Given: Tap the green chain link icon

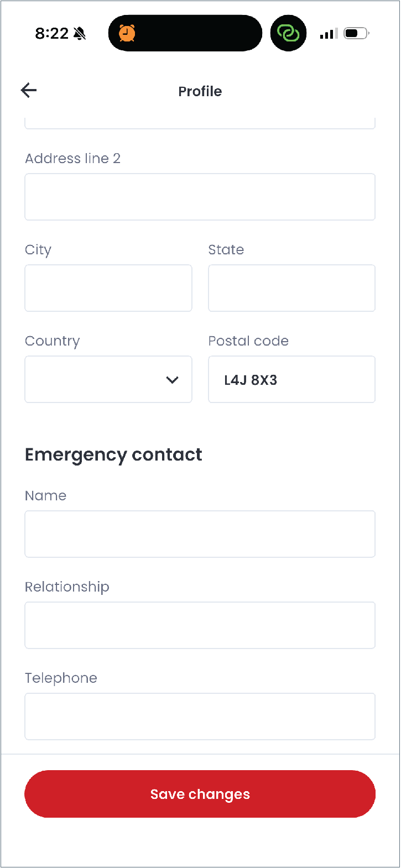Looking at the screenshot, I should tap(288, 33).
